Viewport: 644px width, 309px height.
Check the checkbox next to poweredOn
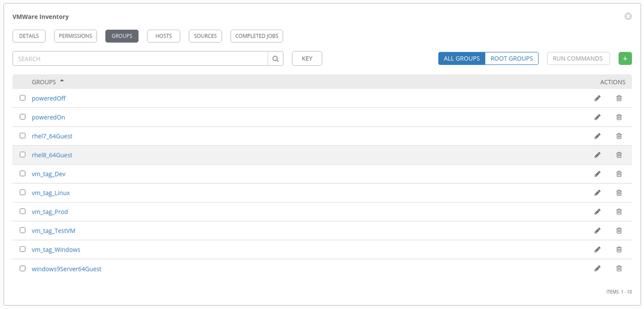(x=22, y=117)
